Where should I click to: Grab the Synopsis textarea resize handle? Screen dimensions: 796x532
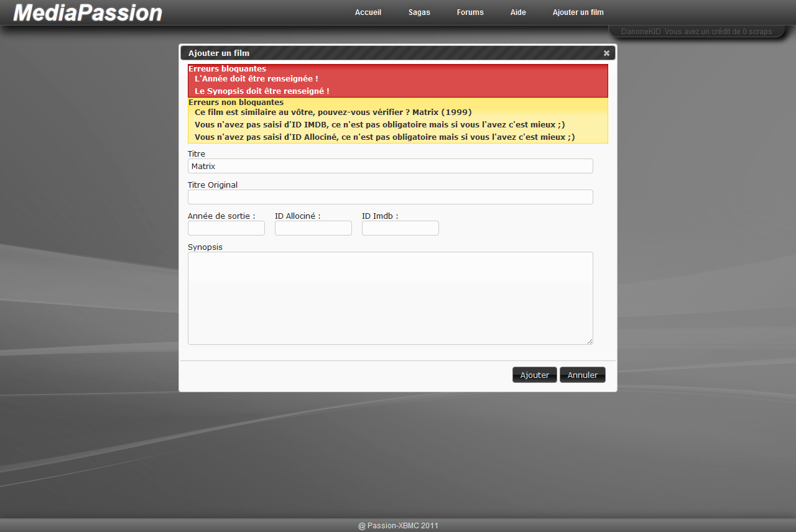tap(590, 341)
